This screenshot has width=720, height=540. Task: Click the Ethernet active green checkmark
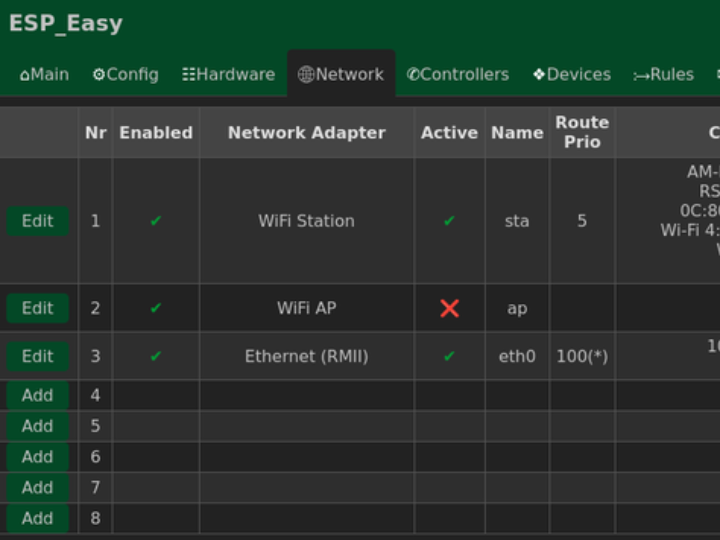click(x=449, y=356)
